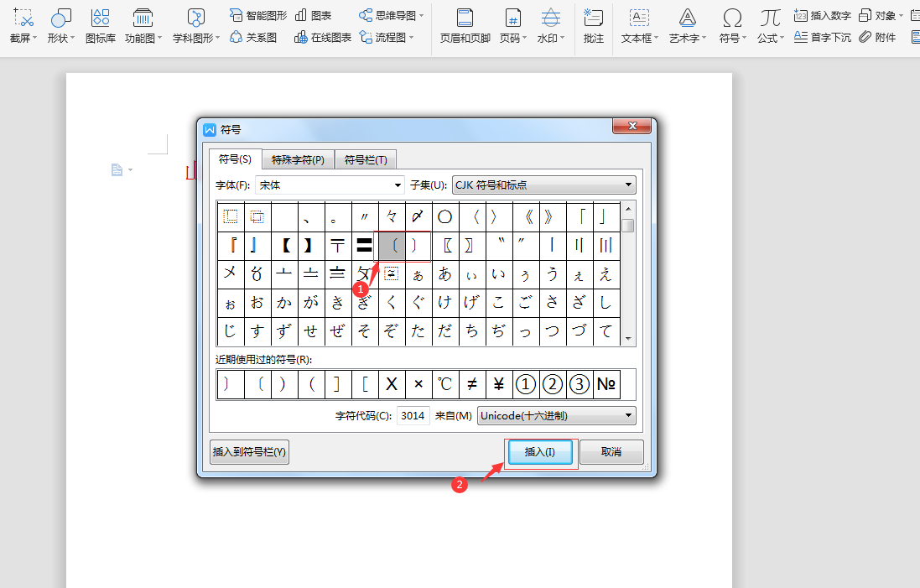
Task: Open the 思维导图 mind map tool
Action: pyautogui.click(x=391, y=15)
